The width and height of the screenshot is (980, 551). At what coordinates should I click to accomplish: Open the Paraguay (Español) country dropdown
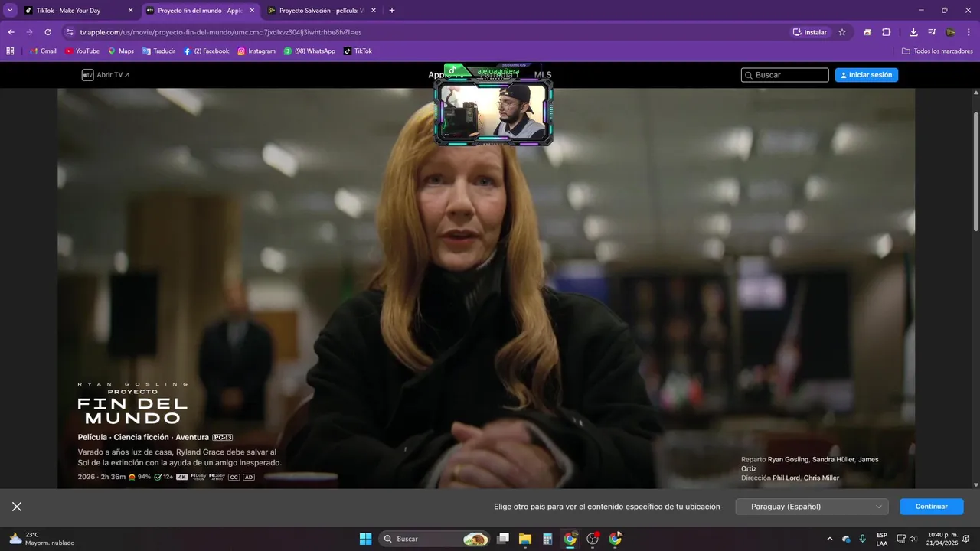tap(812, 507)
